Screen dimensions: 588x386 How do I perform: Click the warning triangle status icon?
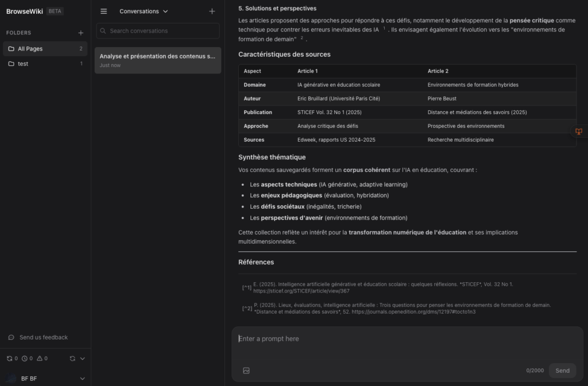pos(40,358)
